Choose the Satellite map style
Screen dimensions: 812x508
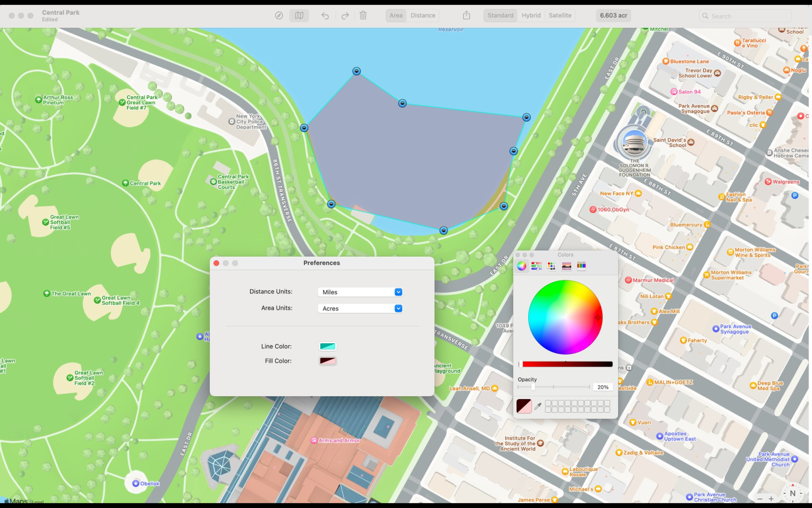[560, 16]
